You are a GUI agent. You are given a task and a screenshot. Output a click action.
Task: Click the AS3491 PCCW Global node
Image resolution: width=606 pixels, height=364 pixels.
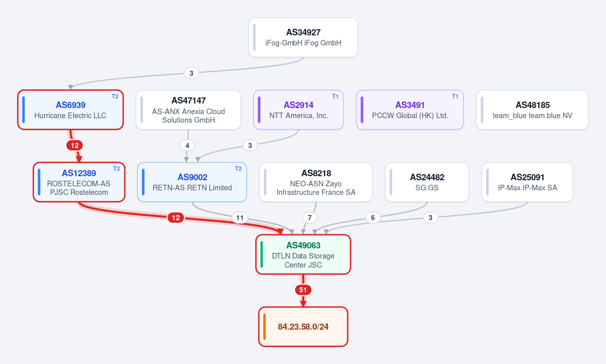coord(410,110)
